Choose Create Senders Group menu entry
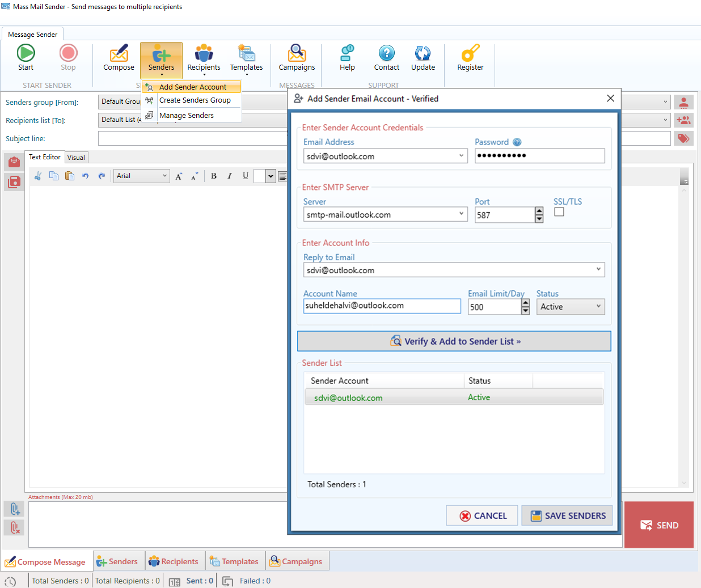This screenshot has height=588, width=701. (192, 100)
